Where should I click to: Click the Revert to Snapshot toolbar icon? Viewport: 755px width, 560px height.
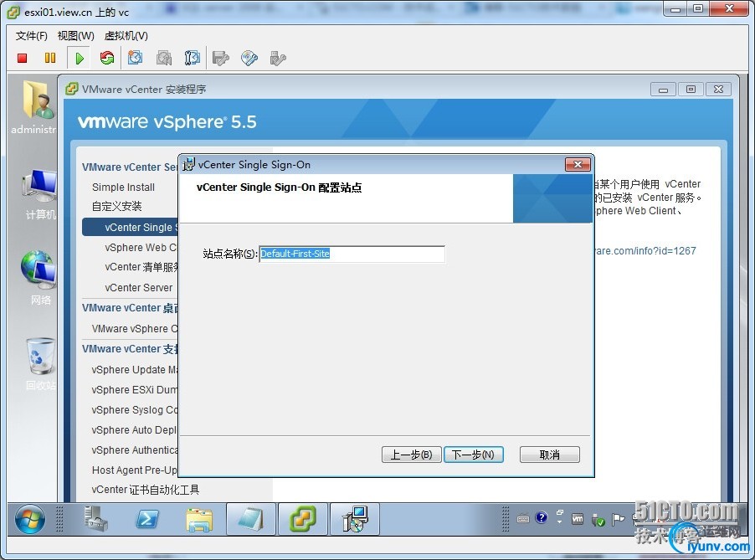(164, 59)
